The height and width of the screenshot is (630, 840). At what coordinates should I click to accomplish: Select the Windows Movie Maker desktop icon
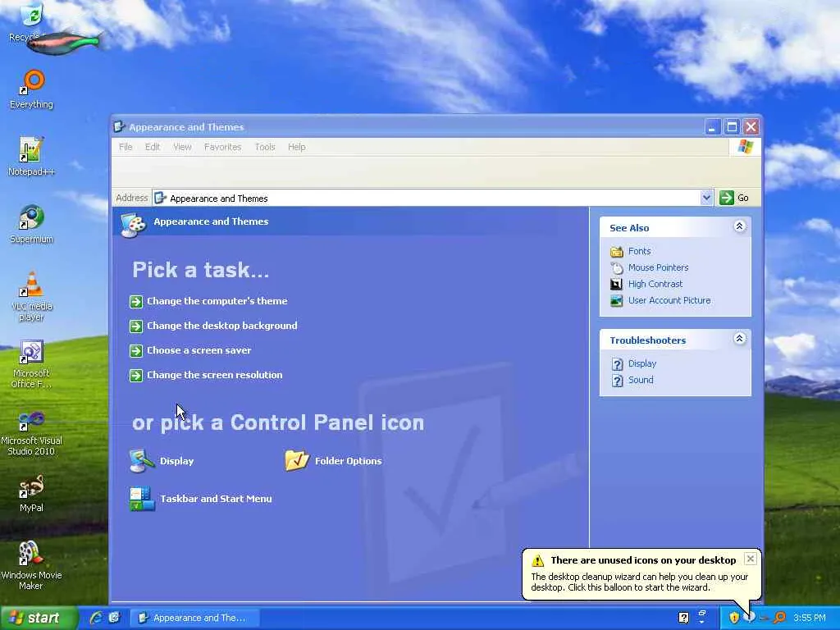32,566
